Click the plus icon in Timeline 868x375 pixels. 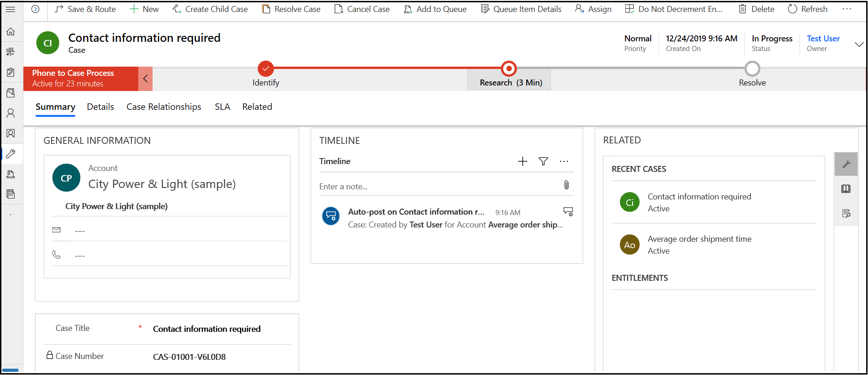522,161
